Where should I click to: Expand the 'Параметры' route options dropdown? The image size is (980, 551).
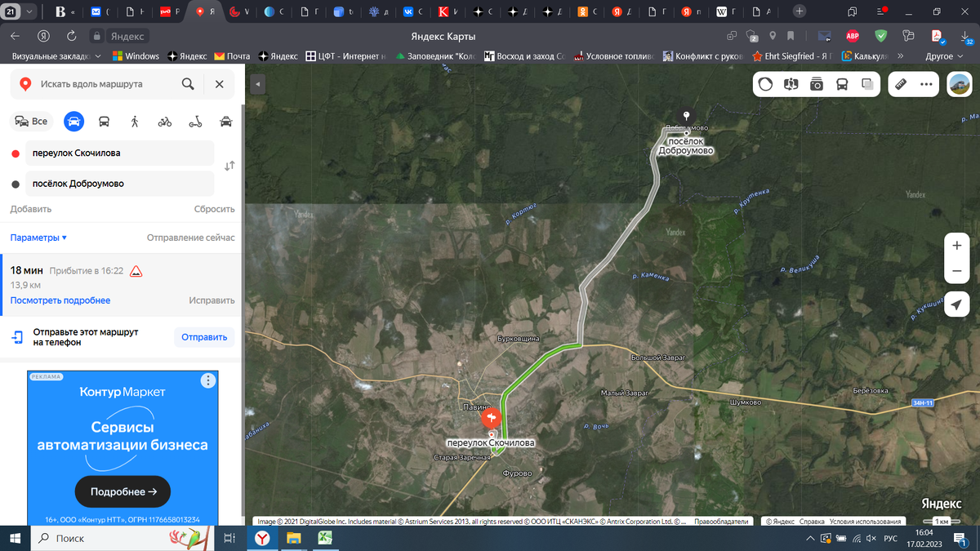(x=38, y=238)
